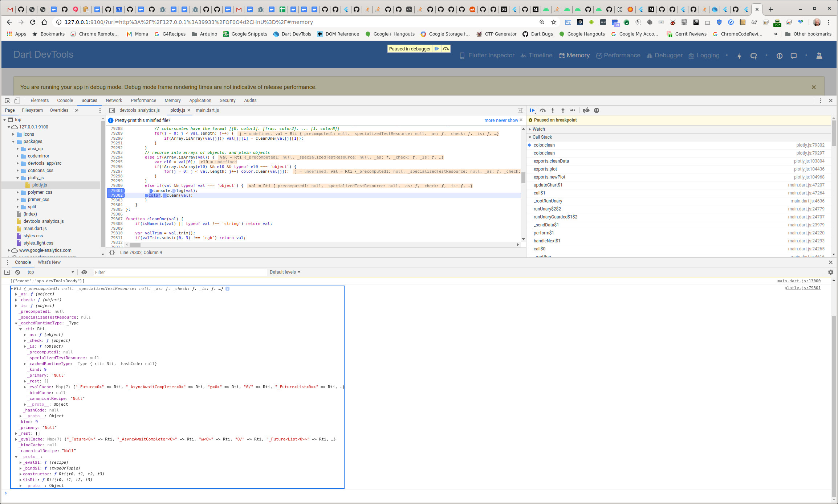Click resume button in Paused in debugger overlay

(x=437, y=49)
